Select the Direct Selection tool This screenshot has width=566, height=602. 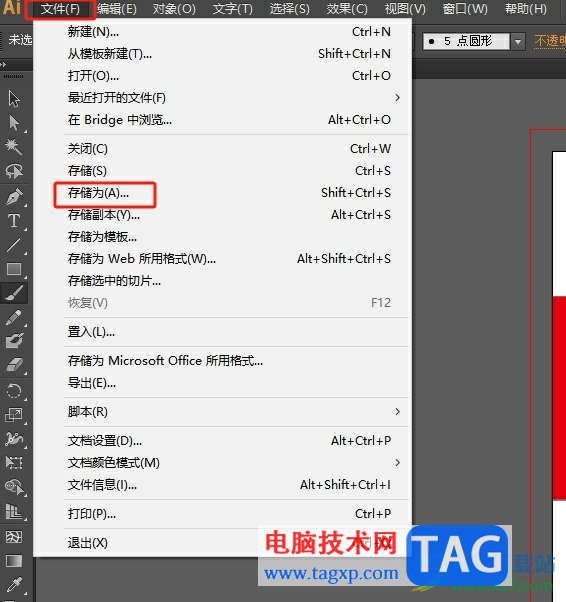coord(14,123)
